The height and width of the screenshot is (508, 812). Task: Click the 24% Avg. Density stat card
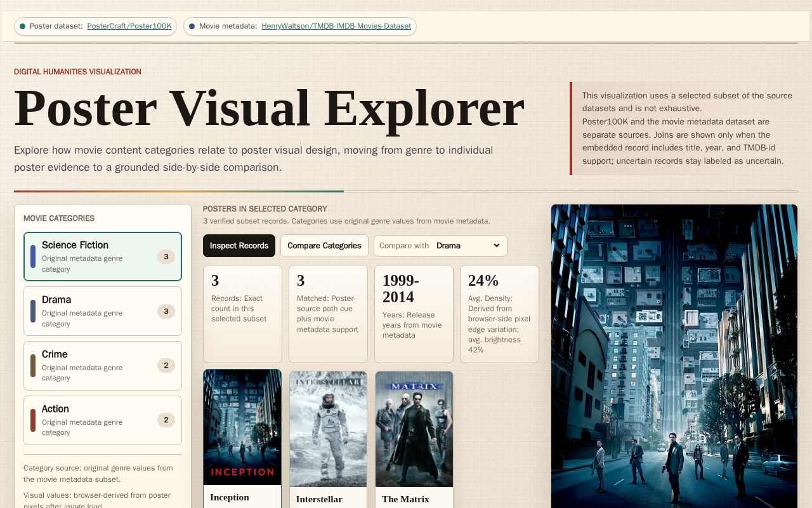pyautogui.click(x=499, y=314)
